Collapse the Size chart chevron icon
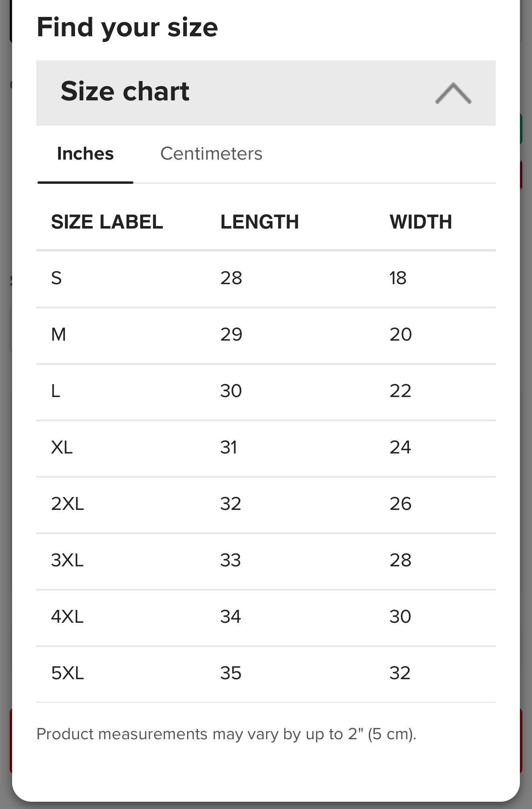Image resolution: width=532 pixels, height=809 pixels. pyautogui.click(x=453, y=93)
